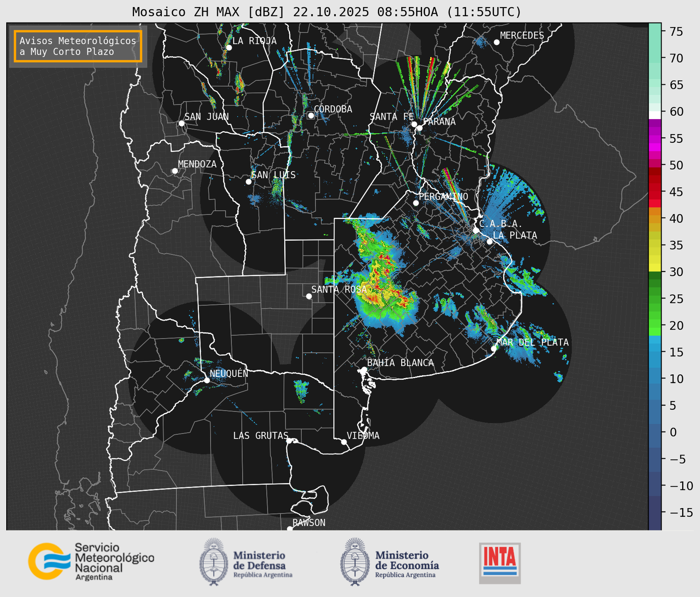Select the Santa Rosa city marker dot
Viewport: 700px width, 597px height.
click(x=309, y=296)
